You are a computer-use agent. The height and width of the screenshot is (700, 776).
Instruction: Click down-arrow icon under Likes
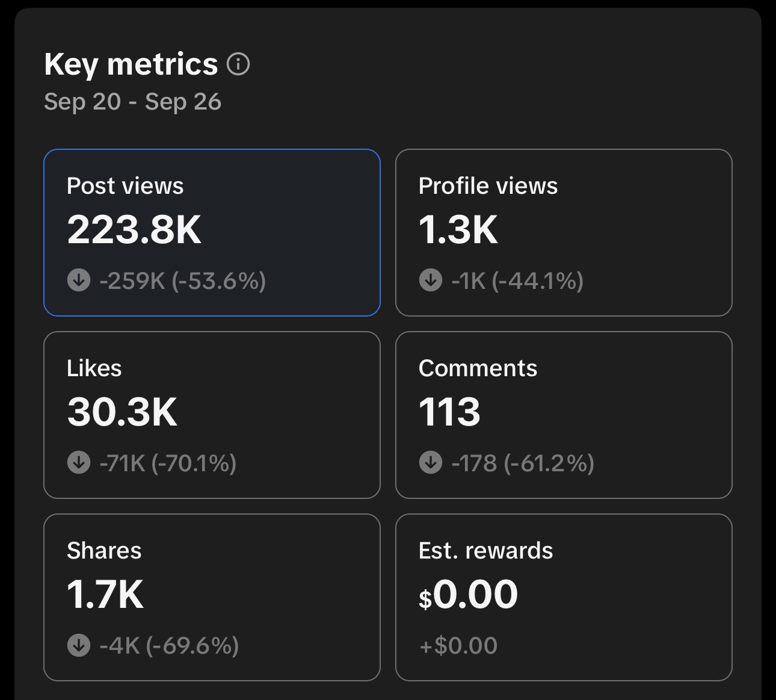(x=79, y=462)
